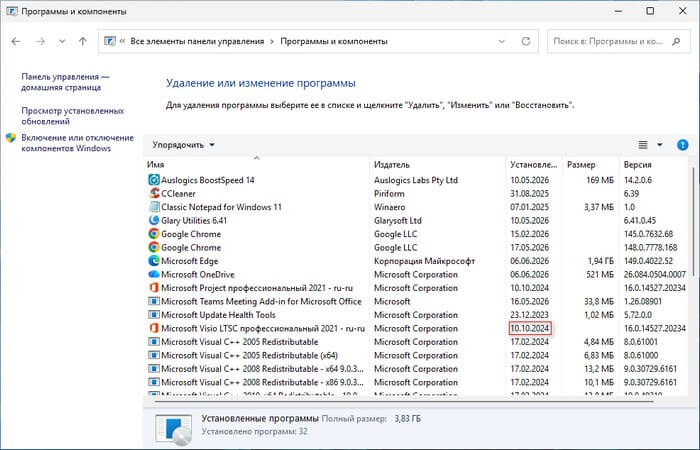Click version 14.2.0.6
This screenshot has height=450, width=700.
click(638, 180)
